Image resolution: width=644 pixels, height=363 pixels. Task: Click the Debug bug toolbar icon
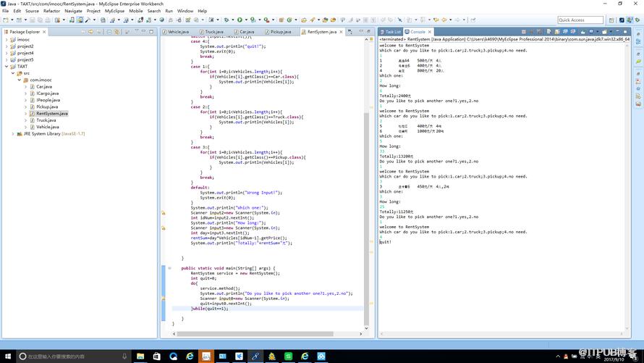pyautogui.click(x=226, y=20)
